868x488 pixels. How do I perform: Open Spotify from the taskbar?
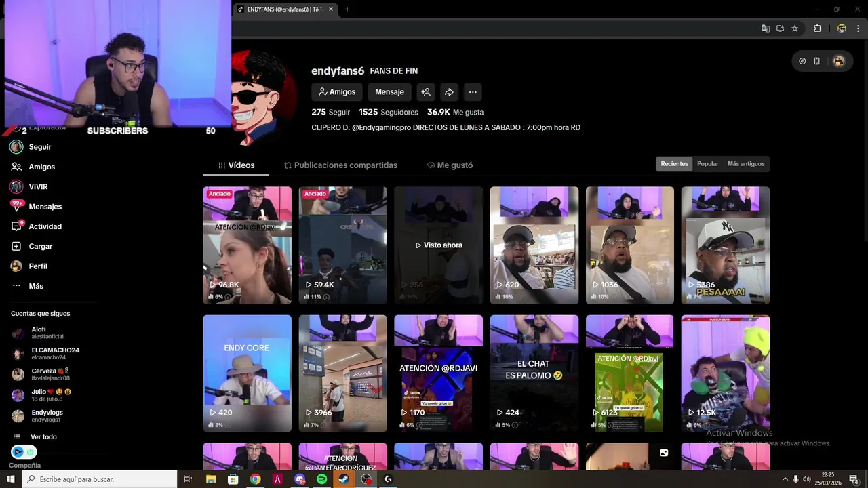321,479
